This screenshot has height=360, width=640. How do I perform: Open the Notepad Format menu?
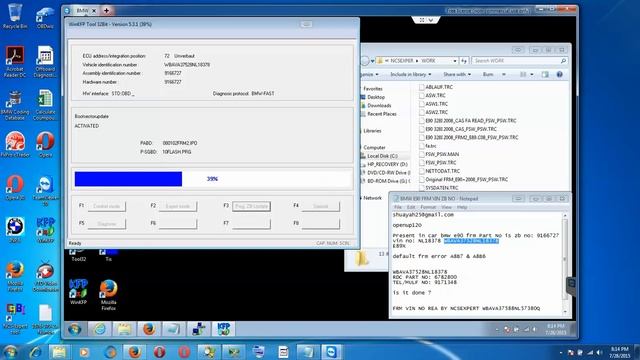pyautogui.click(x=428, y=207)
